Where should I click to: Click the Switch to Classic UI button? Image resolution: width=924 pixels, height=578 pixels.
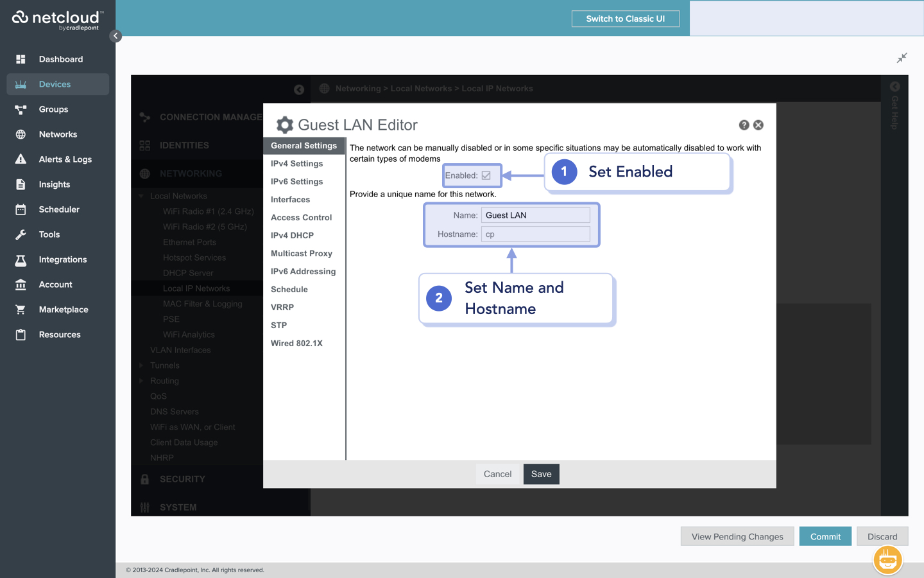point(625,19)
